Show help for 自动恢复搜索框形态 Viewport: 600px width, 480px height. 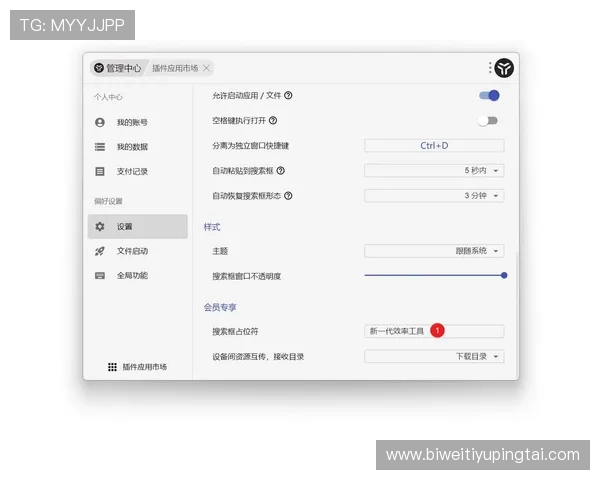289,196
